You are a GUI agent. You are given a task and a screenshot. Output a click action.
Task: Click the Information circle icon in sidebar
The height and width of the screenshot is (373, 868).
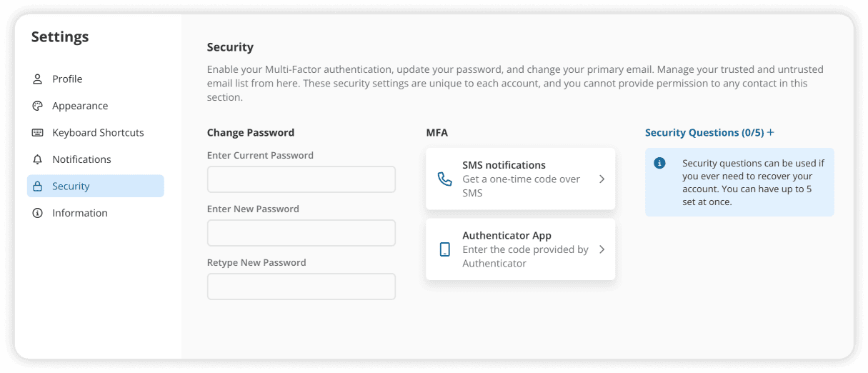[x=38, y=213]
